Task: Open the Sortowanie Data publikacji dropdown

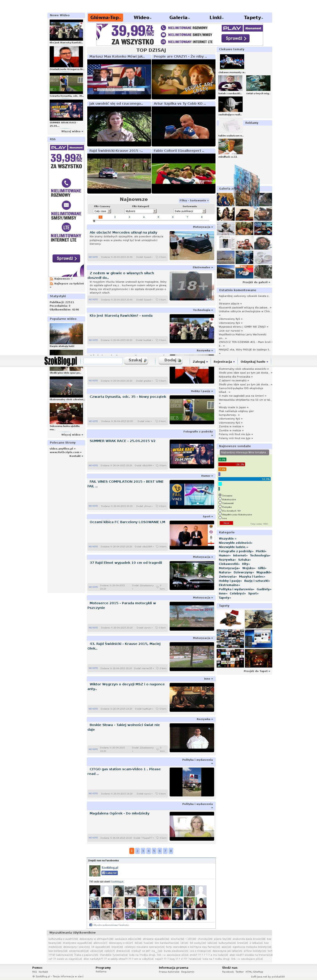Action: tap(190, 211)
